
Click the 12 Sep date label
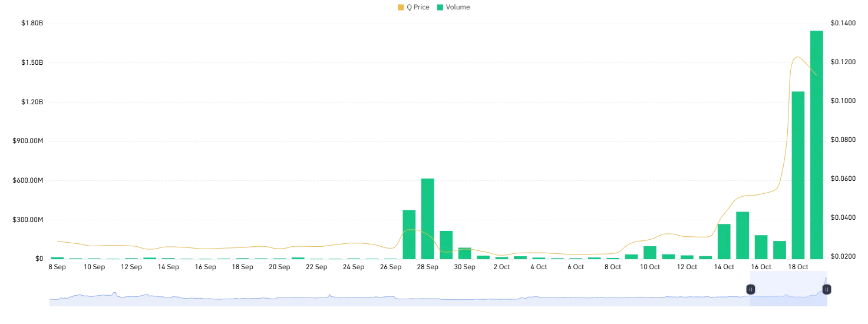131,267
